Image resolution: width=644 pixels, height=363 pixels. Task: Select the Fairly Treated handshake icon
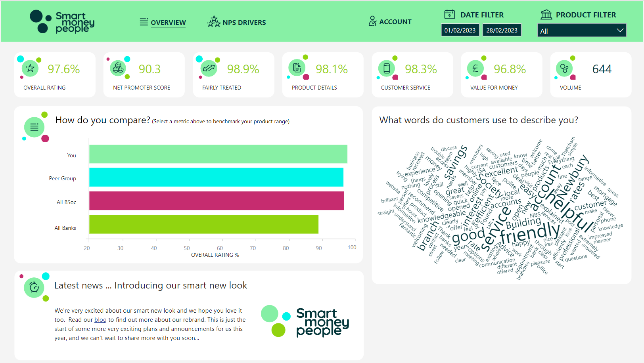(x=209, y=69)
